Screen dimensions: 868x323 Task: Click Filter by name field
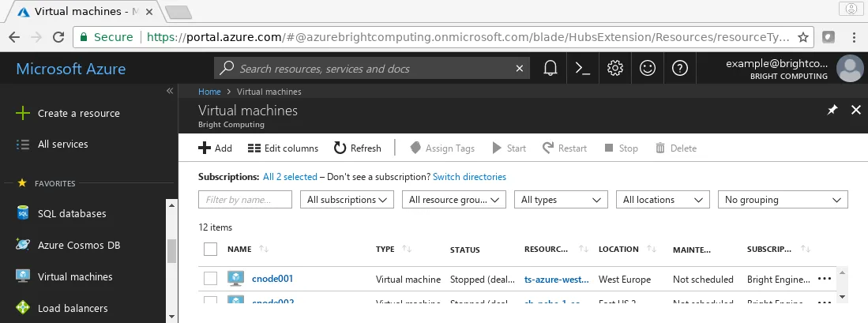pos(245,200)
